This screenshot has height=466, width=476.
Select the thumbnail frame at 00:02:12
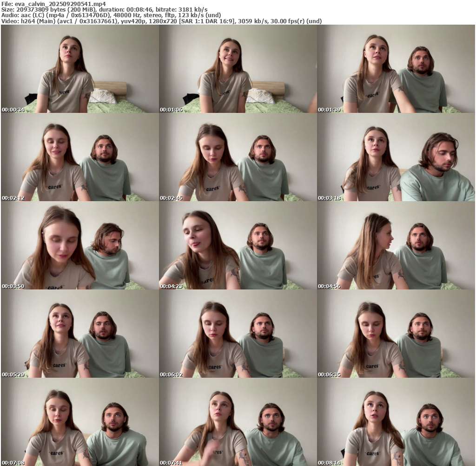pos(80,157)
